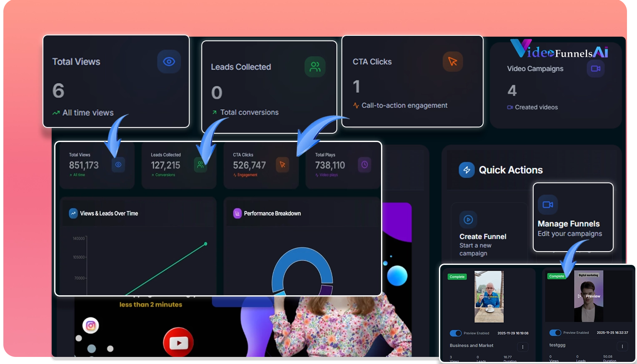The image size is (637, 364).
Task: Click the Instagram icon
Action: [90, 325]
